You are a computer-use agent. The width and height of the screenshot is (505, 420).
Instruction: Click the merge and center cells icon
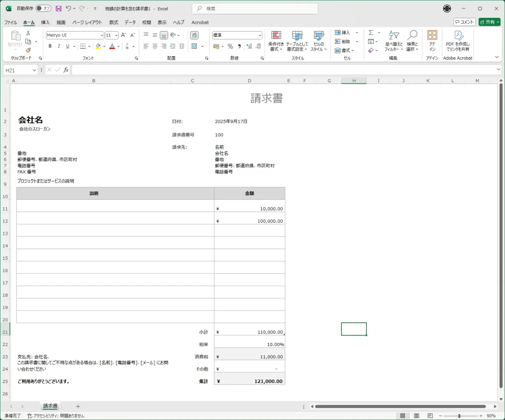tap(194, 46)
